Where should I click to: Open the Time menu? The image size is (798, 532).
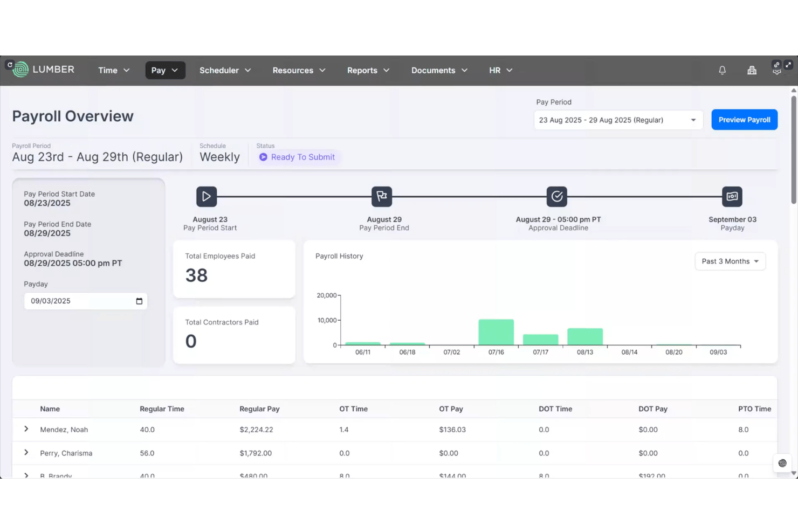pos(114,70)
